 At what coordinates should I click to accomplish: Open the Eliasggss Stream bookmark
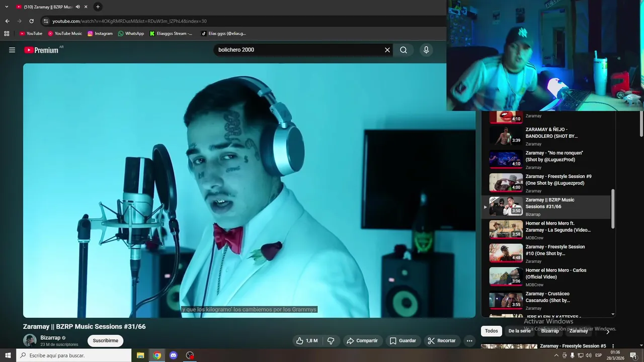tap(171, 34)
